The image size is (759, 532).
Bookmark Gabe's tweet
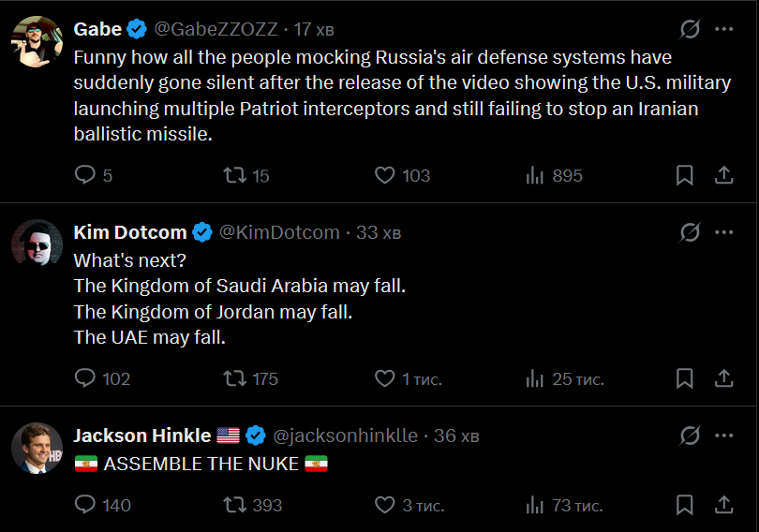click(685, 175)
